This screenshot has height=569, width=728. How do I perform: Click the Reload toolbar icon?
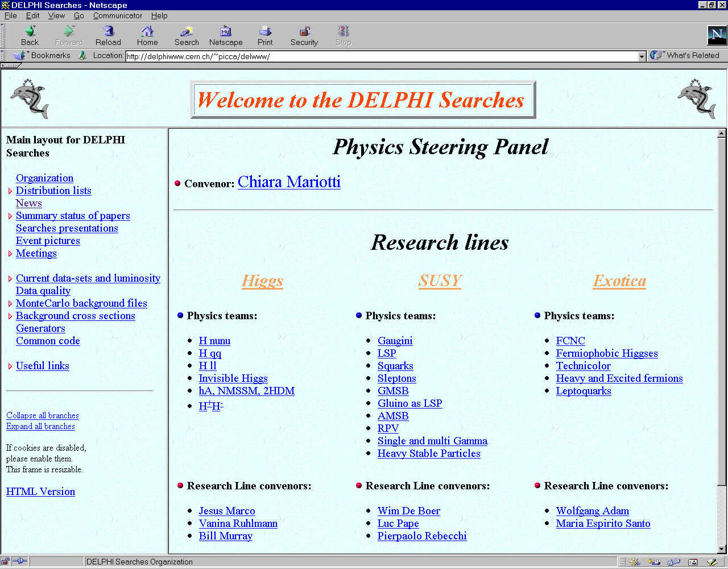[108, 31]
